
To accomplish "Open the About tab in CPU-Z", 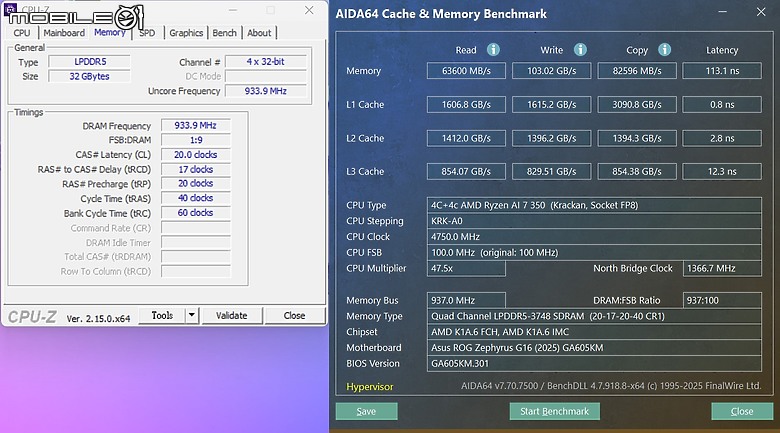I will click(259, 33).
